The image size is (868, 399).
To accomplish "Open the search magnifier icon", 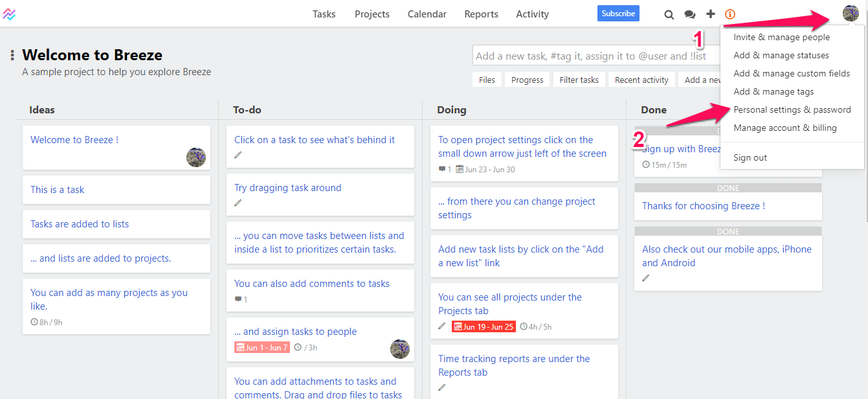I will (669, 14).
